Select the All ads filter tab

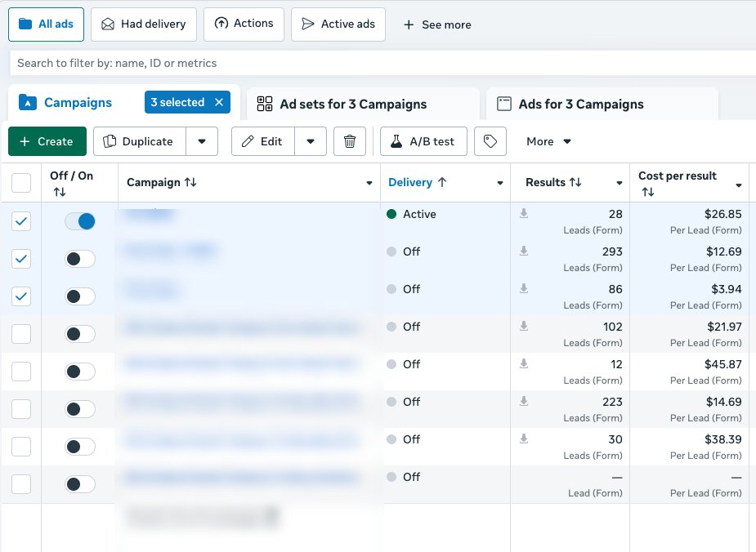pos(47,24)
